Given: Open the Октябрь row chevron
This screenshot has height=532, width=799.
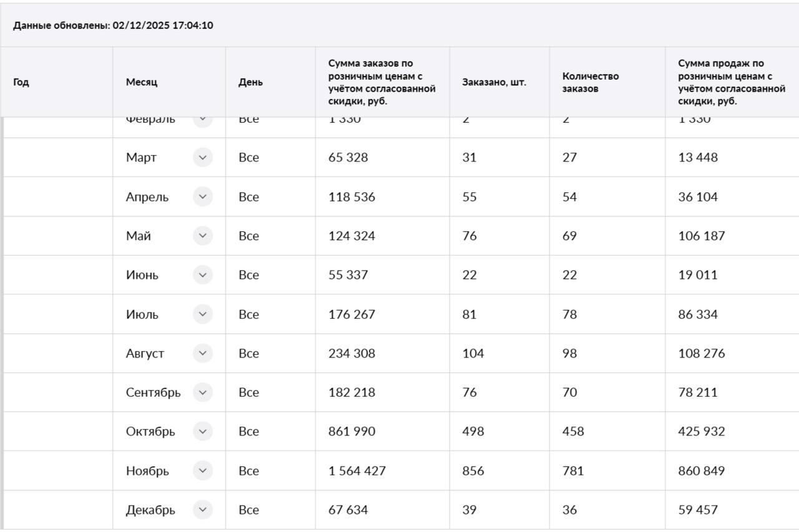Looking at the screenshot, I should tap(202, 432).
